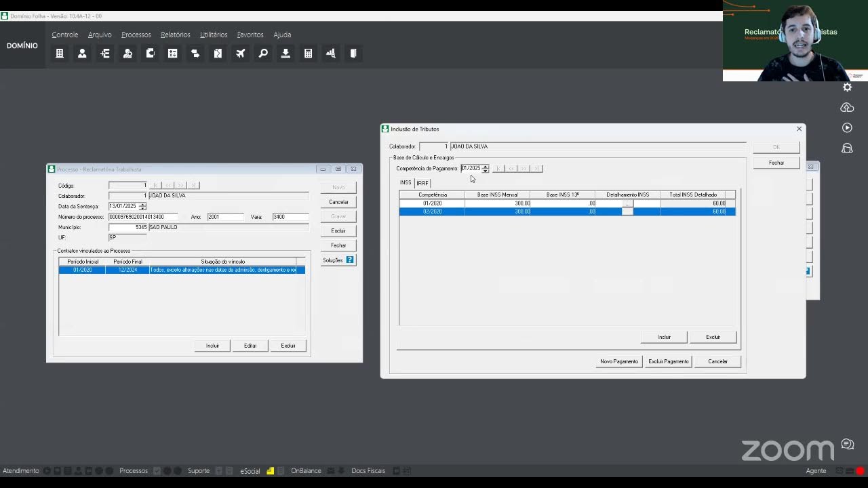
Task: Open the Relatórios menu
Action: coord(176,35)
